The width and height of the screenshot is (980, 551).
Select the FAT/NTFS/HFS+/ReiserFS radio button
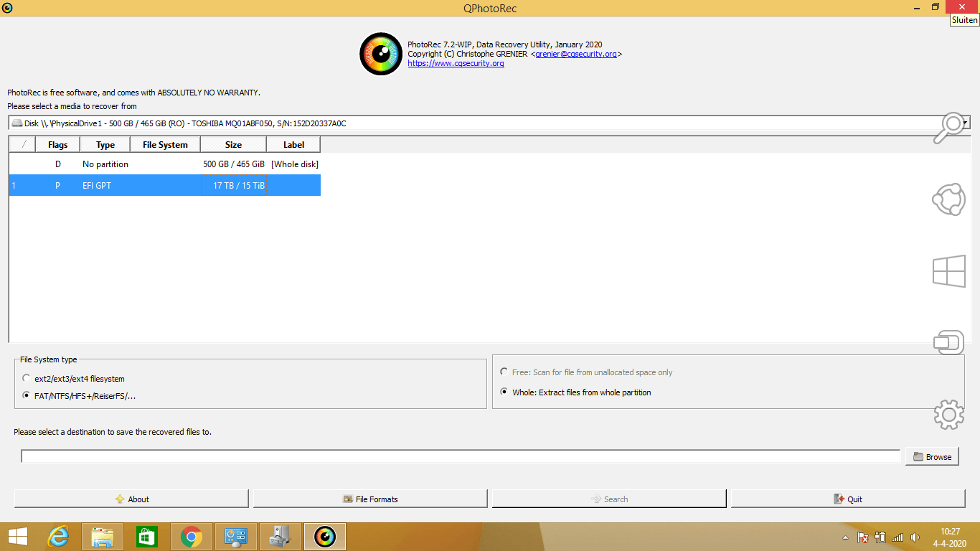point(27,395)
